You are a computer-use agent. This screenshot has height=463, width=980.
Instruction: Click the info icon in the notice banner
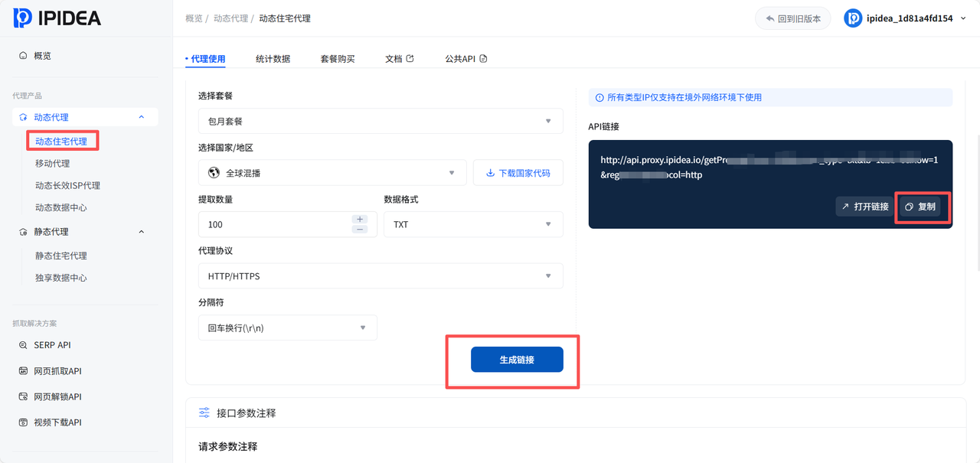(x=600, y=97)
